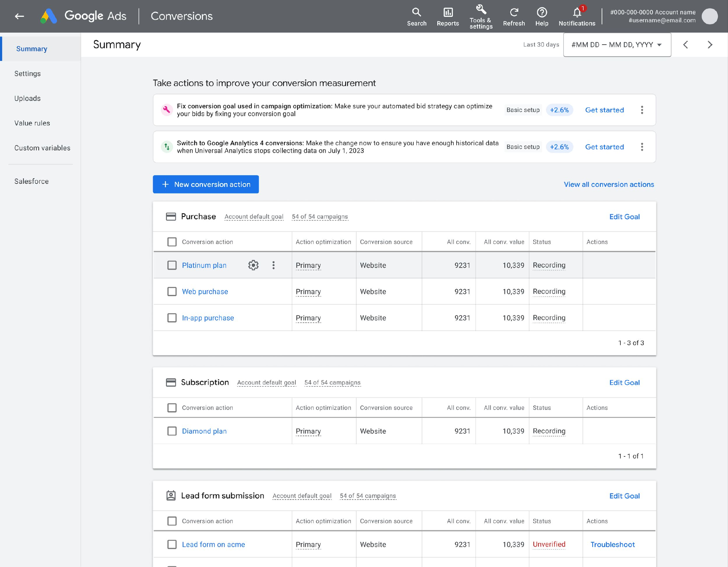Open the In-app purchase conversion action
The width and height of the screenshot is (728, 567).
point(208,317)
